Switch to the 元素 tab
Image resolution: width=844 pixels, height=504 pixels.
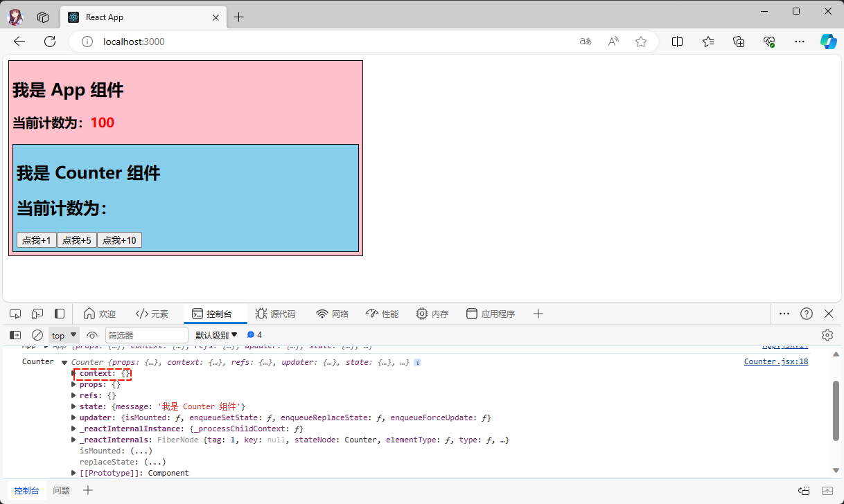(152, 314)
